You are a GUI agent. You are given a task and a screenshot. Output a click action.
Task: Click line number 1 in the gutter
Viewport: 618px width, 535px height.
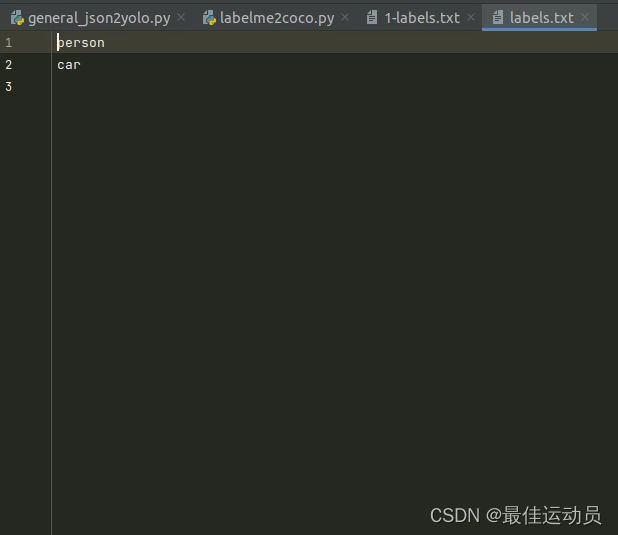point(9,43)
